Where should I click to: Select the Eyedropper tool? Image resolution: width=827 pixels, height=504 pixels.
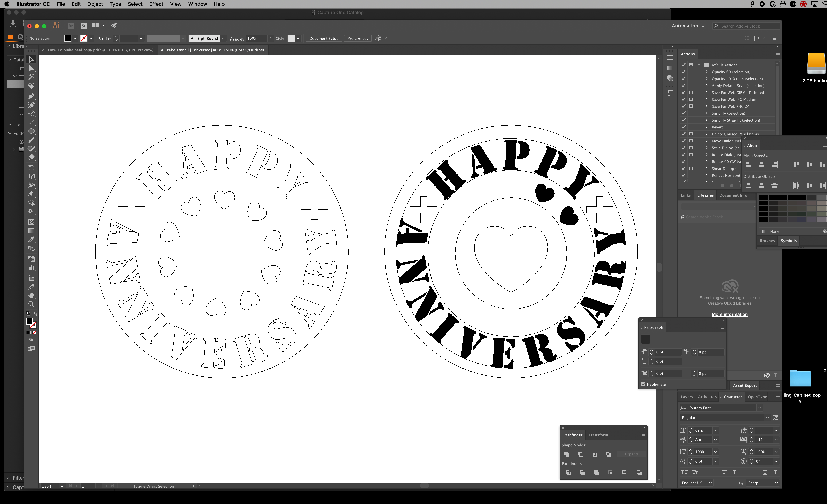(x=31, y=239)
